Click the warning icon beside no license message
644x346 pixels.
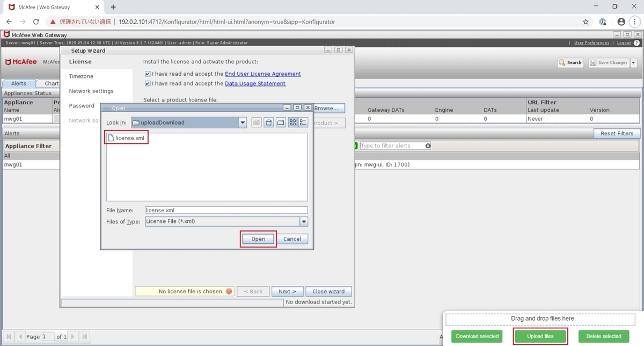229,291
